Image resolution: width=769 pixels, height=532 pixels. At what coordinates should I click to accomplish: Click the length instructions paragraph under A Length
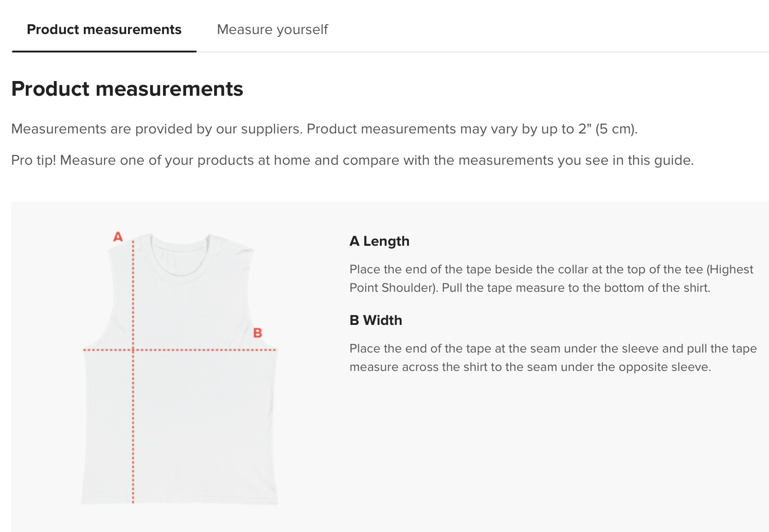(530, 278)
